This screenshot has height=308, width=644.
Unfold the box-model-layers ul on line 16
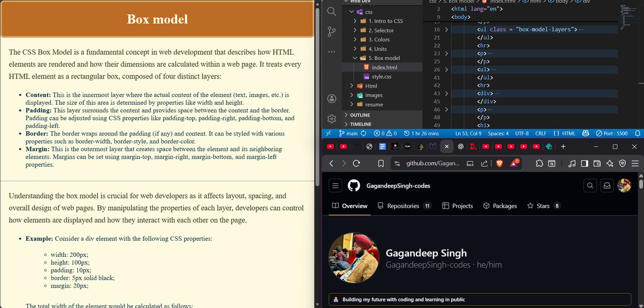pos(446,30)
